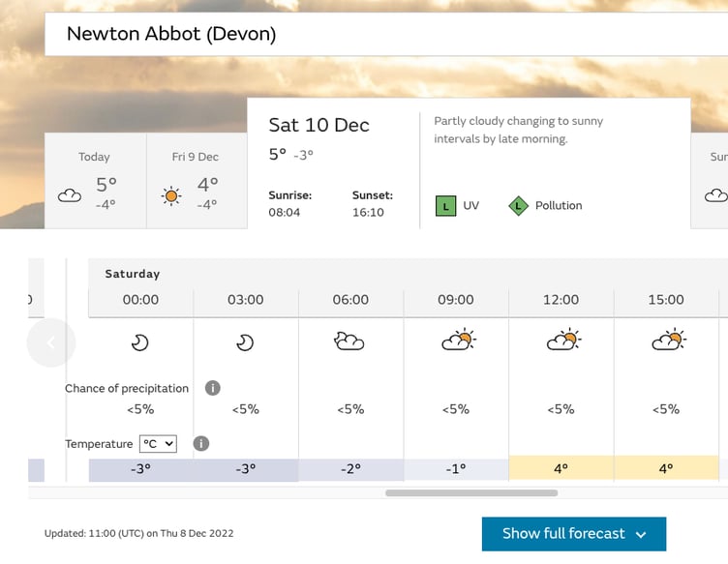Viewport: 728px width, 564px height.
Task: Select the Sat 10 Dec forecast tab
Action: point(469,163)
